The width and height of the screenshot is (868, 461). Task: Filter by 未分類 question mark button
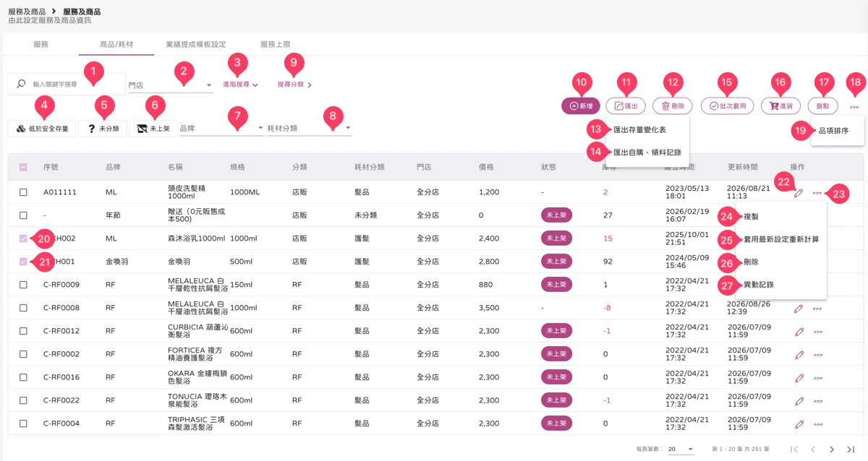point(103,129)
